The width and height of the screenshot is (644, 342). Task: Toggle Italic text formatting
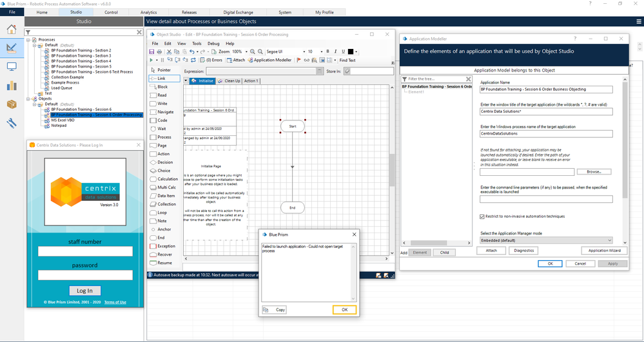pos(336,52)
